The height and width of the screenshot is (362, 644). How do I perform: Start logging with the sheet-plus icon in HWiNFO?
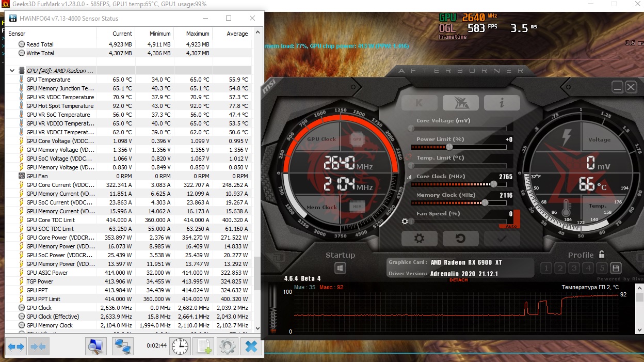pos(203,347)
